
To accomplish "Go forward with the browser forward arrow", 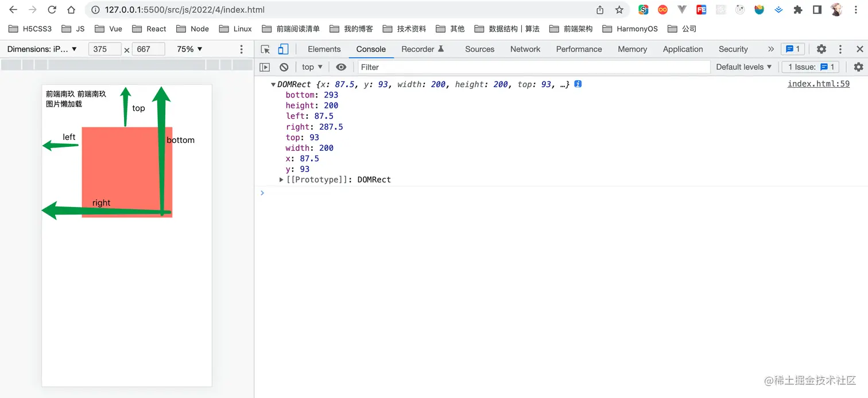I will point(33,10).
